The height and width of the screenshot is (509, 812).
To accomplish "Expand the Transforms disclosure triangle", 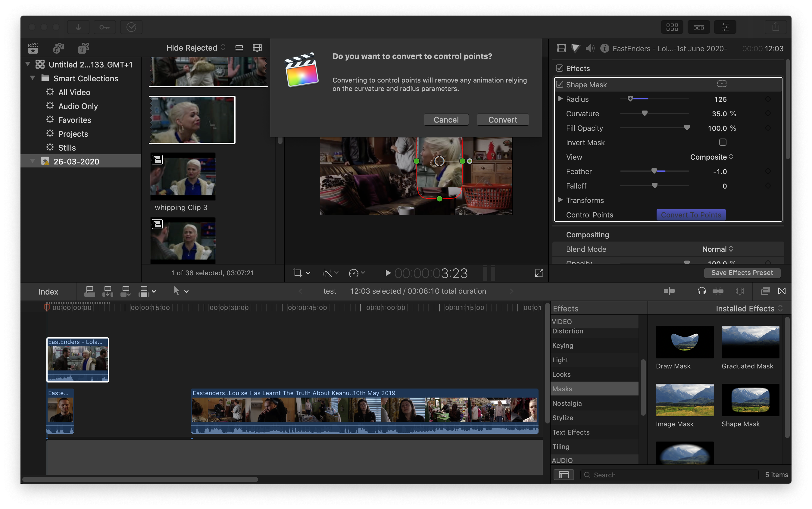I will [560, 200].
